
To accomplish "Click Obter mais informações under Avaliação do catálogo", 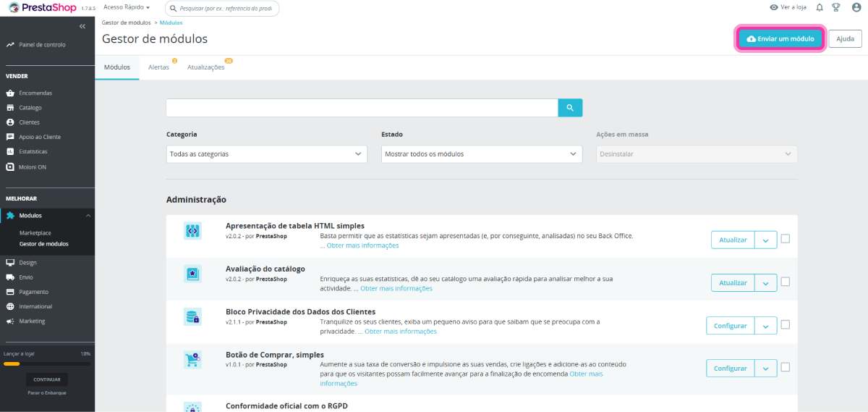I will (396, 289).
